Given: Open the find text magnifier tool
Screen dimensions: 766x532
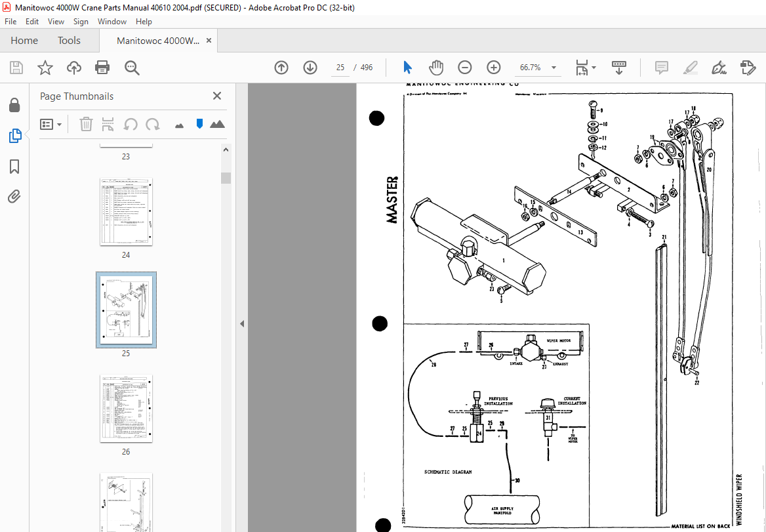Looking at the screenshot, I should [x=132, y=68].
